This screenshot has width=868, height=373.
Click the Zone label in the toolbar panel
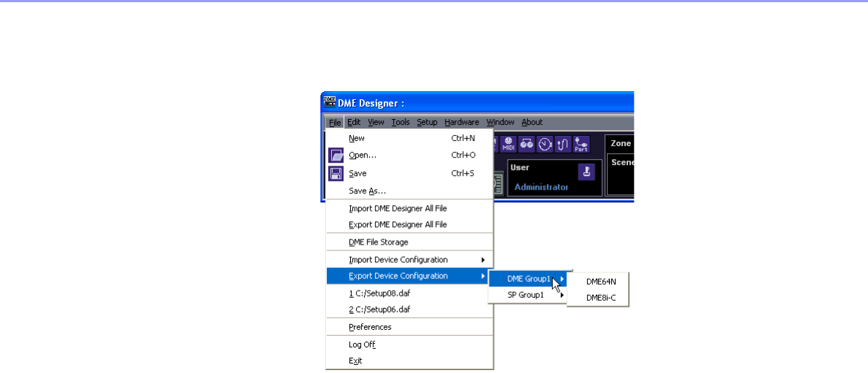click(x=621, y=143)
